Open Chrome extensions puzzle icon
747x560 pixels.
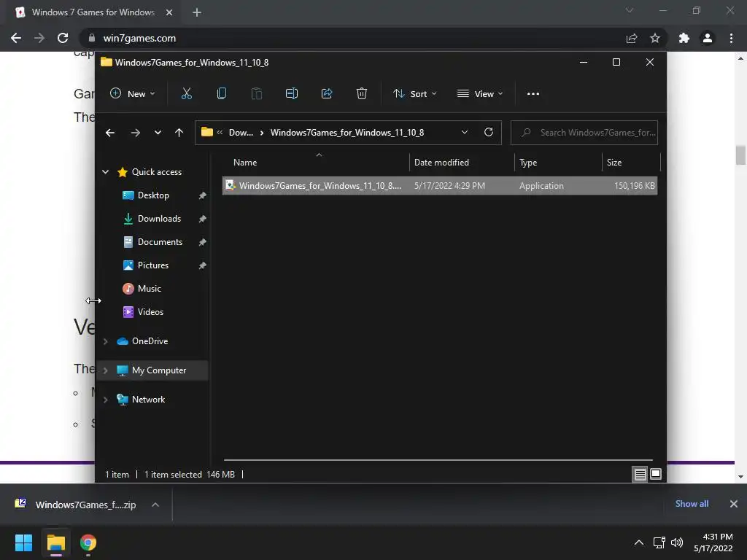click(x=684, y=38)
